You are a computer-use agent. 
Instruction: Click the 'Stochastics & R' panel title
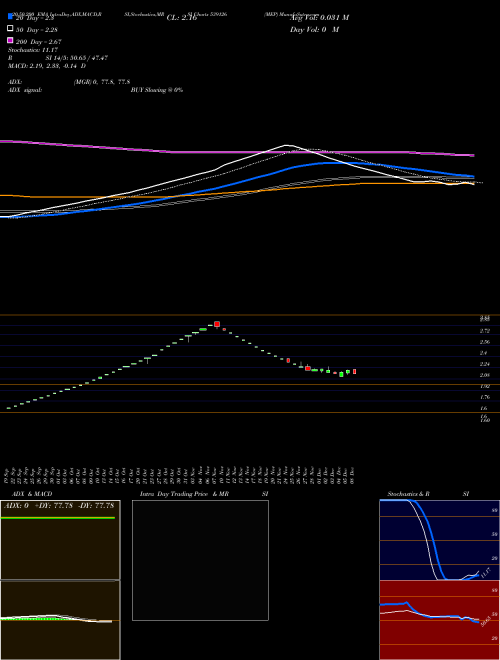(409, 494)
